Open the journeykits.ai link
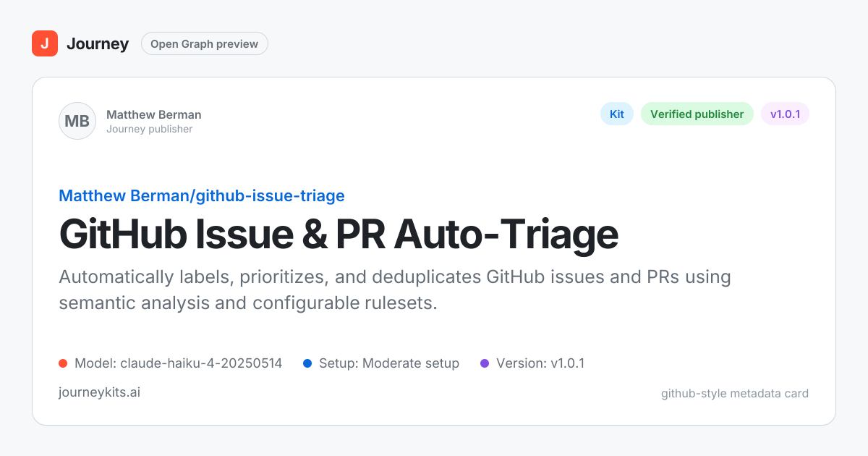The height and width of the screenshot is (456, 868). click(x=99, y=392)
